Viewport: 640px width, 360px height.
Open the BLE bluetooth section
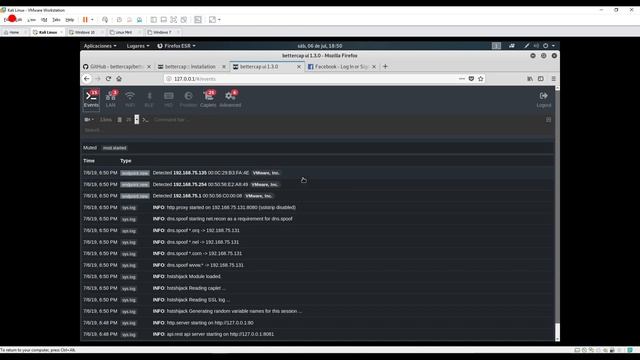pyautogui.click(x=149, y=100)
